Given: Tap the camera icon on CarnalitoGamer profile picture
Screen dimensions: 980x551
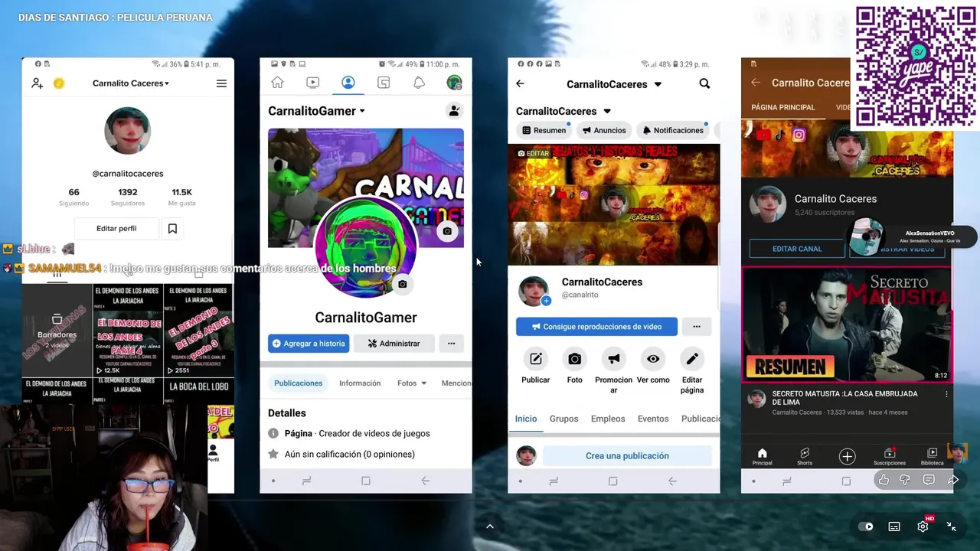Looking at the screenshot, I should pos(403,284).
